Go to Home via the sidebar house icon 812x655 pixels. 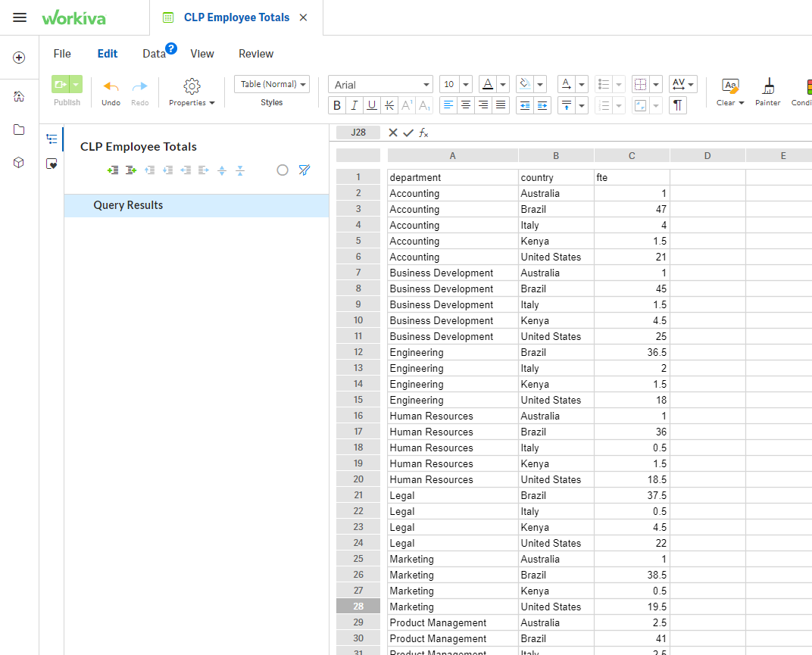pyautogui.click(x=19, y=96)
